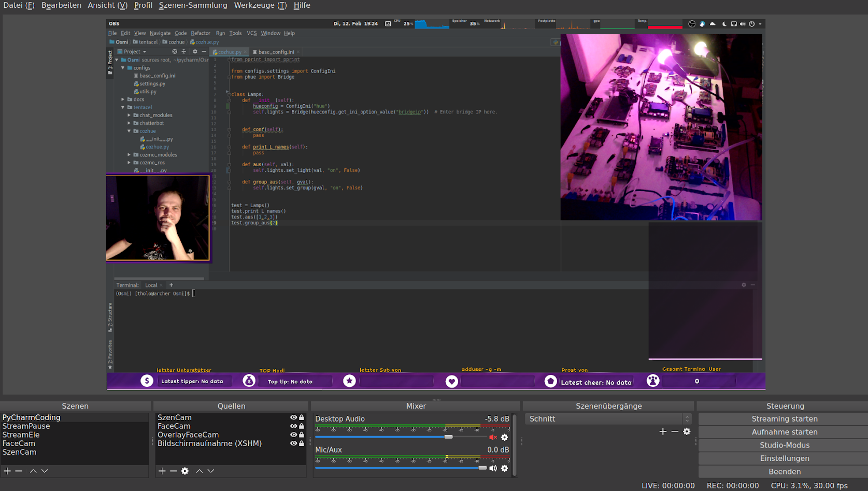
Task: Collapse the configs folder in project tree
Action: point(123,68)
